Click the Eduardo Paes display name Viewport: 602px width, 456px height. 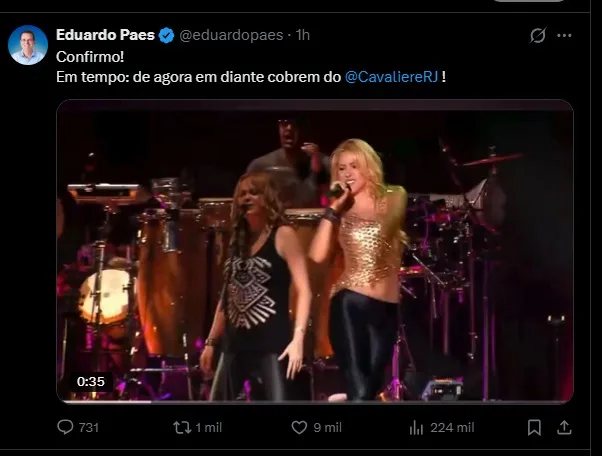[105, 35]
